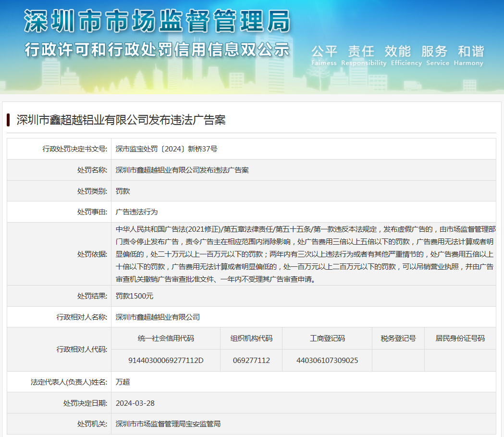
Task: Click the 处罚类别 label
Action: pyautogui.click(x=92, y=191)
